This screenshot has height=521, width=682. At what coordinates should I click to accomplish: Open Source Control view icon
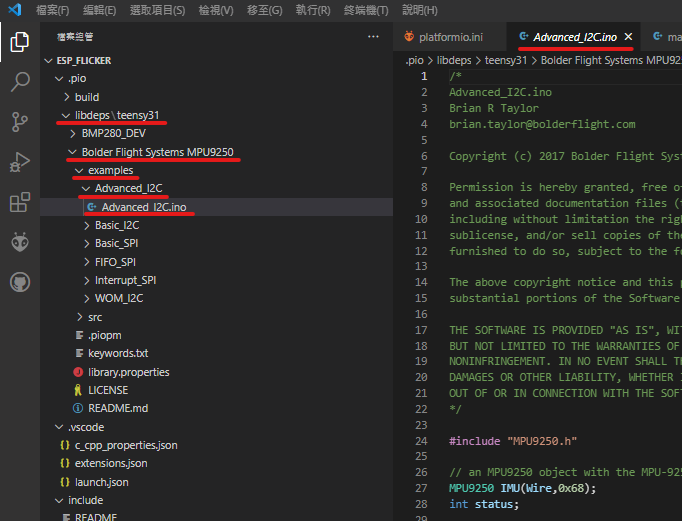[x=20, y=122]
